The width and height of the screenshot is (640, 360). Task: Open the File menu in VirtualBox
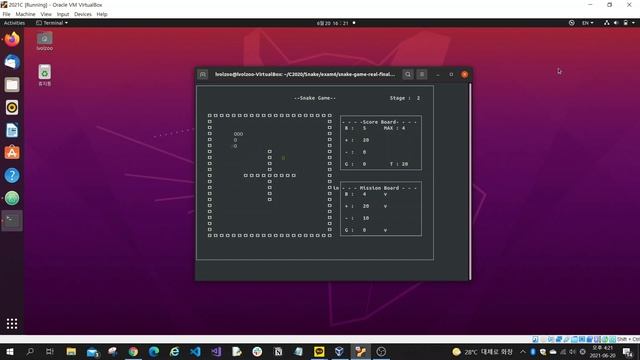pos(7,14)
